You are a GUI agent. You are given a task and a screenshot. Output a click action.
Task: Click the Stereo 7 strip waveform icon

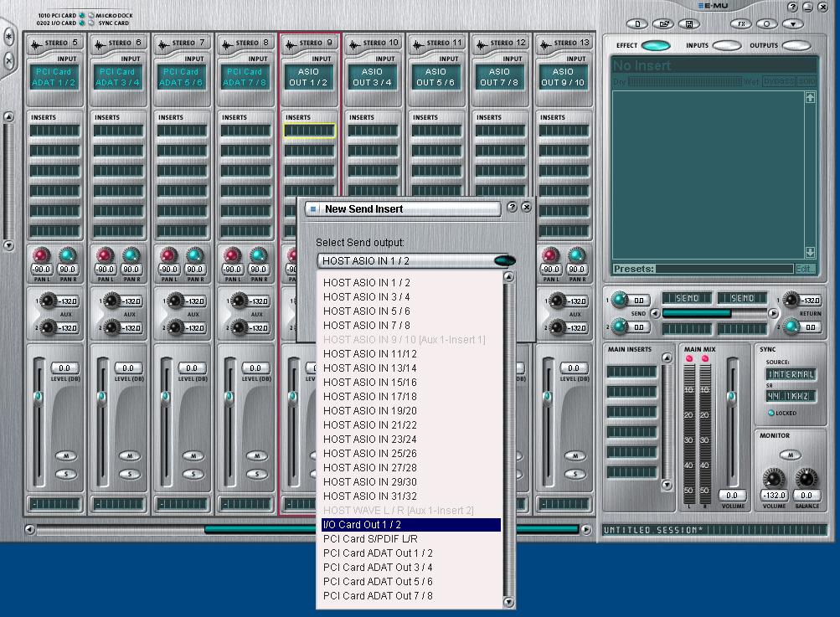[164, 44]
